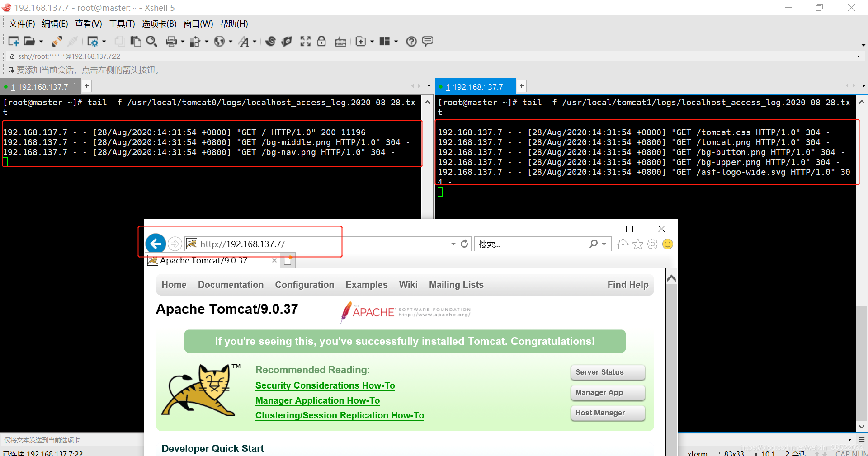868x456 pixels.
Task: Select left pane tab 192.168.137.7
Action: coord(40,87)
